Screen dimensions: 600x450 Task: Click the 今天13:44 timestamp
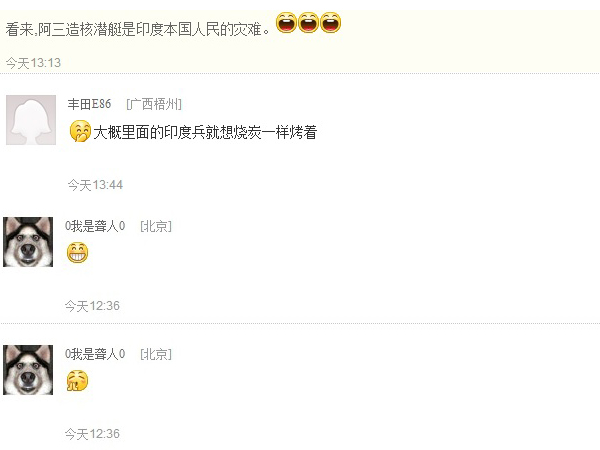pyautogui.click(x=95, y=185)
